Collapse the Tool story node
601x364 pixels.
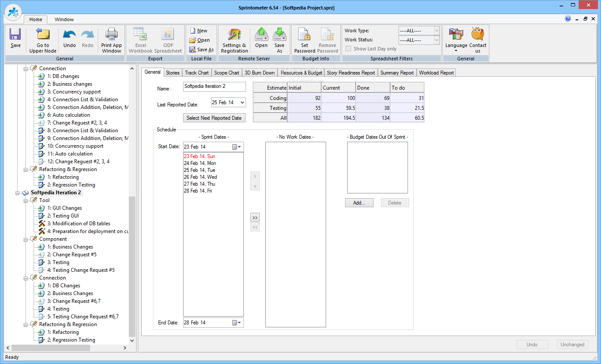pos(25,200)
